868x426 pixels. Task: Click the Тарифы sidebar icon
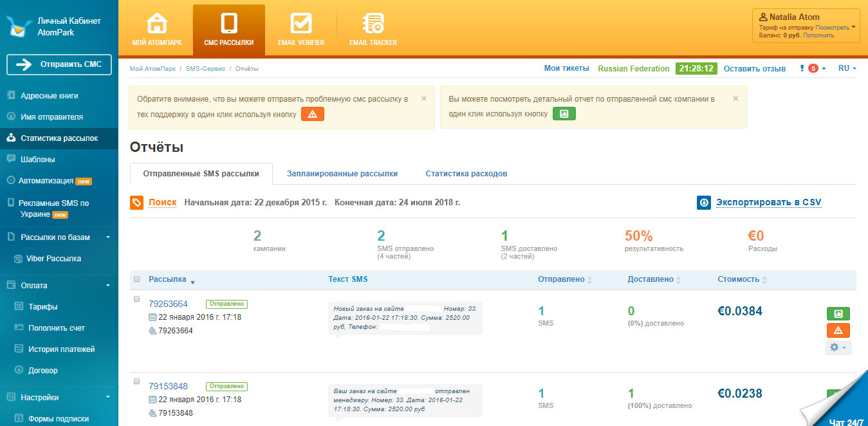click(19, 306)
